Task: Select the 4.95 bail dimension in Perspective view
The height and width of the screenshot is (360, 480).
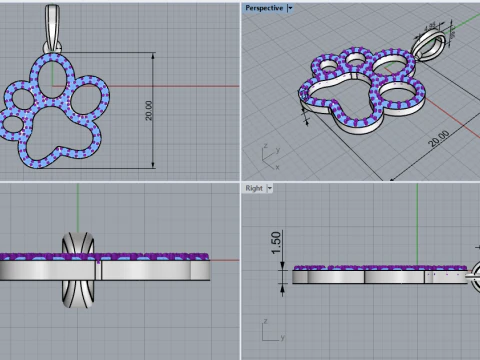Action: tap(430, 27)
